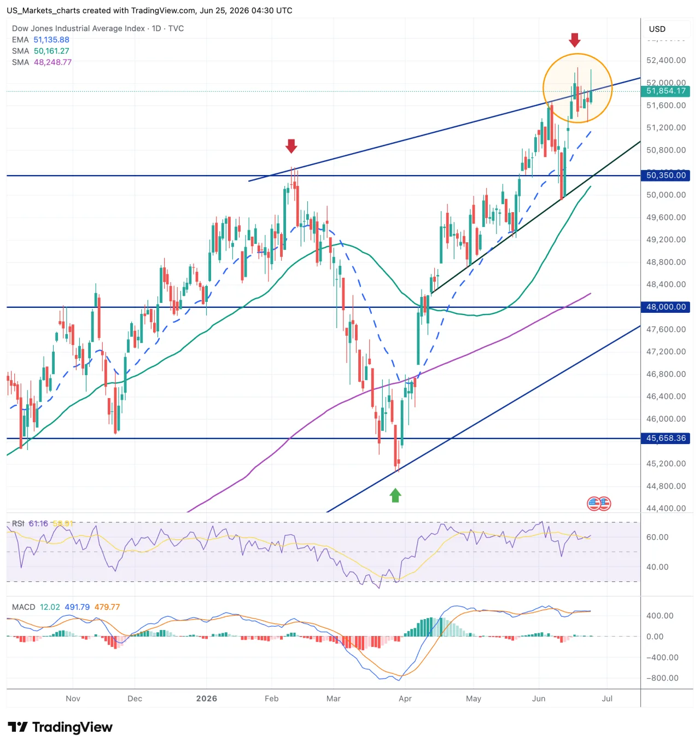Viewport: 700px width, 747px height.
Task: Select the MACD indicator legend label
Action: (24, 607)
